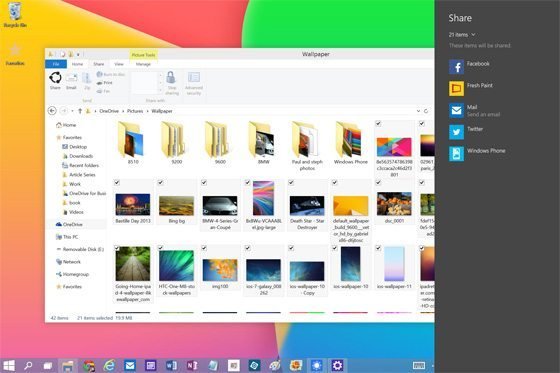Click the Picture Tools contextual tab
The image size is (560, 373).
click(143, 55)
